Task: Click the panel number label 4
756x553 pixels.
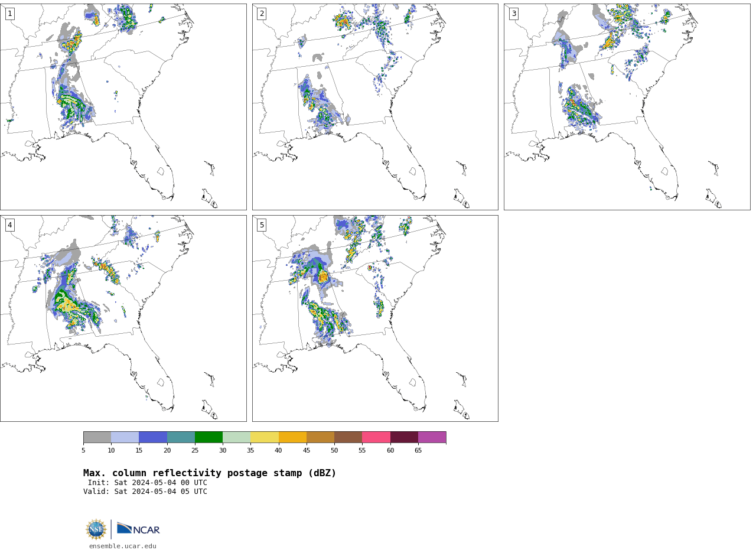Action: (9, 225)
